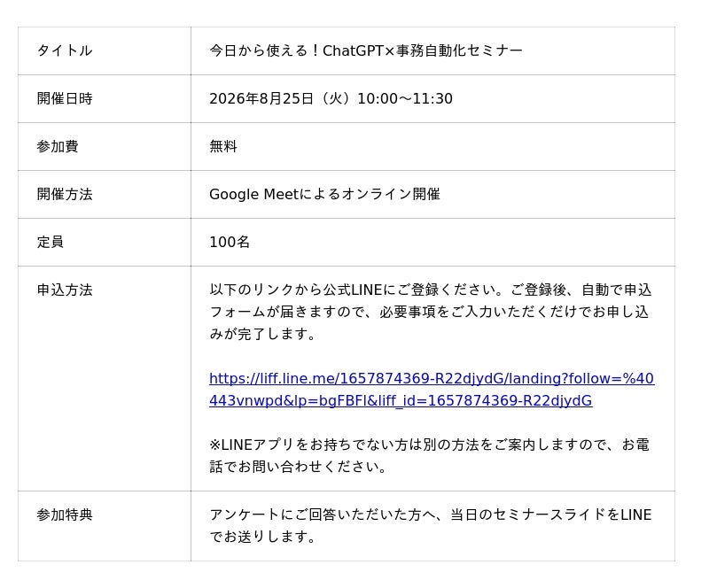Click the 参加特典 label cell
The image size is (709, 588).
(x=105, y=526)
